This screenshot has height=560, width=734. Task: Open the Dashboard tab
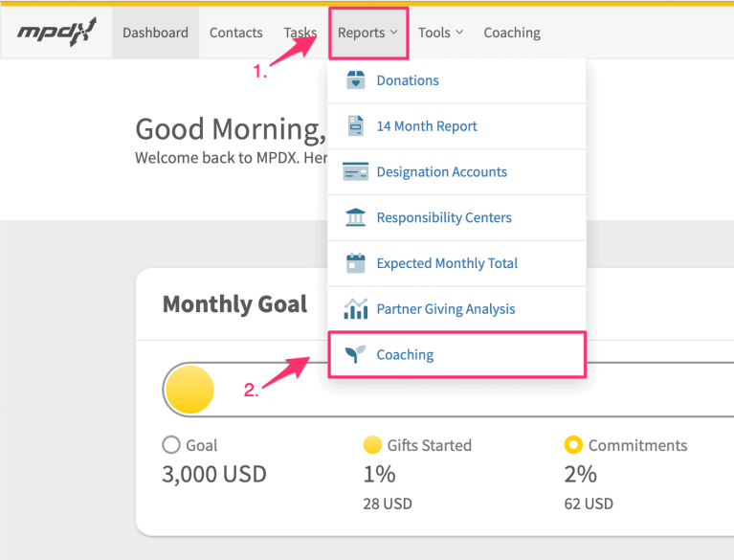click(x=155, y=33)
